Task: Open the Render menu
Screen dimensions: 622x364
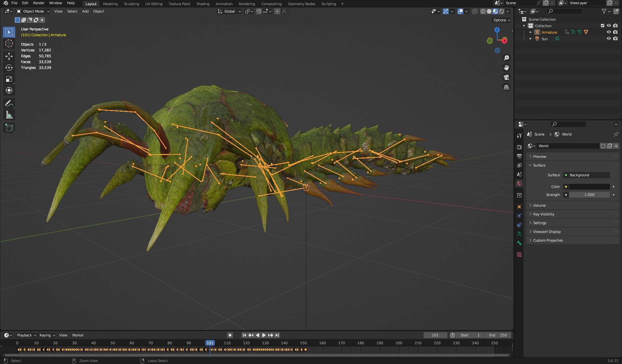Action: click(39, 3)
